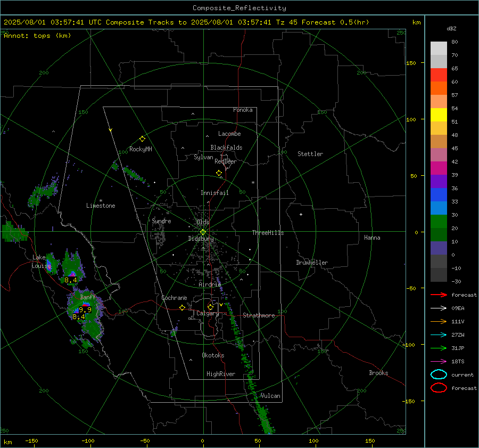This screenshot has width=479, height=448.
Task: Click the Airdrie town label
Action: pos(210,284)
